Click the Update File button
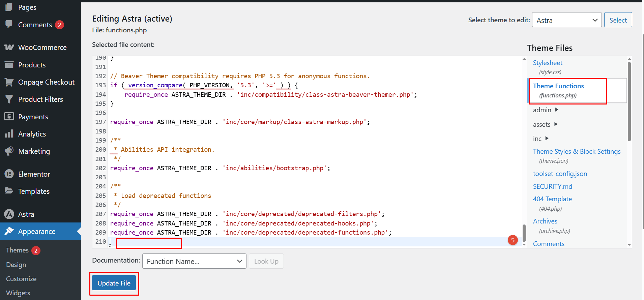The height and width of the screenshot is (300, 644). tap(114, 283)
